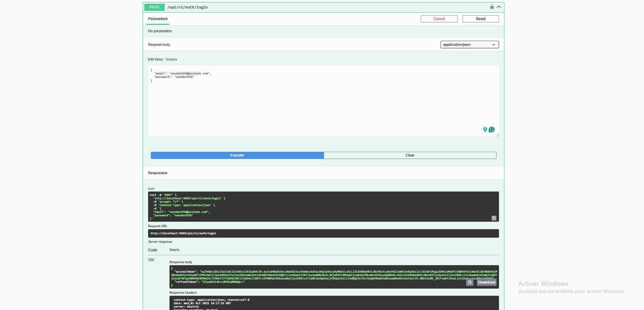
Task: Click the Clear button
Action: [410, 155]
